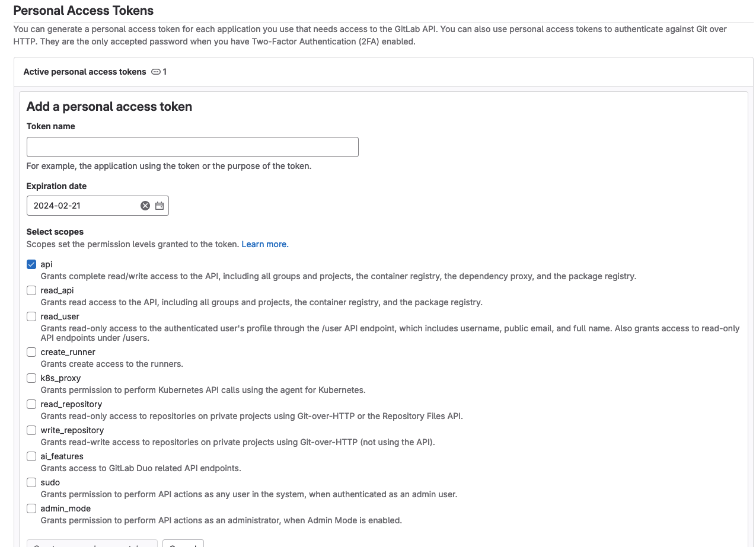Click the read_user label text

(60, 316)
